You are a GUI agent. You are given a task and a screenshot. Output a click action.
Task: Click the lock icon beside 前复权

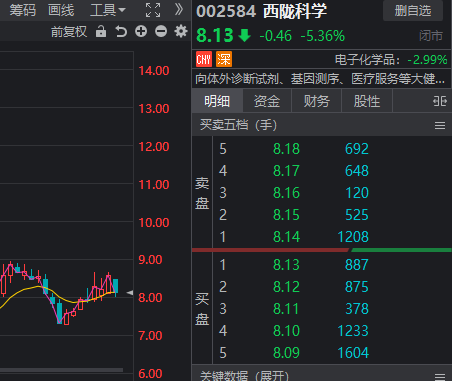point(101,32)
